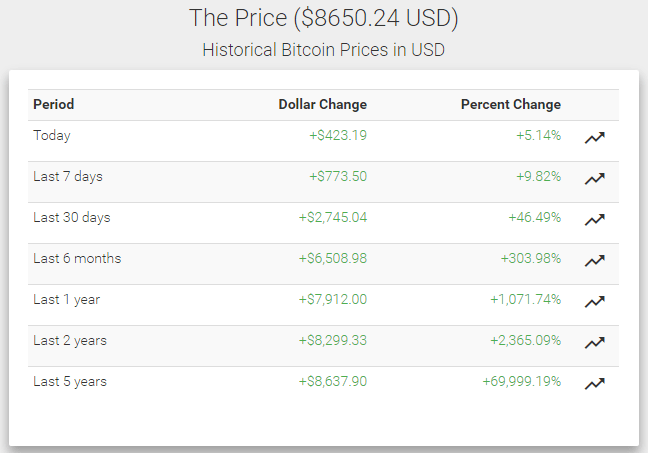This screenshot has height=453, width=648.
Task: Select the Last 30 days row label
Action: (72, 217)
